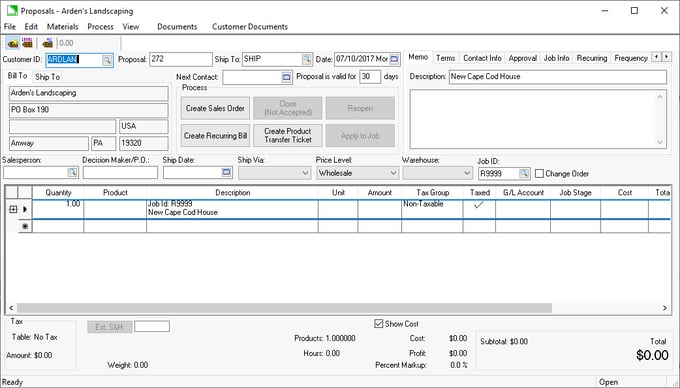Uncheck the Show Cost checkbox
680x388 pixels.
(x=378, y=323)
